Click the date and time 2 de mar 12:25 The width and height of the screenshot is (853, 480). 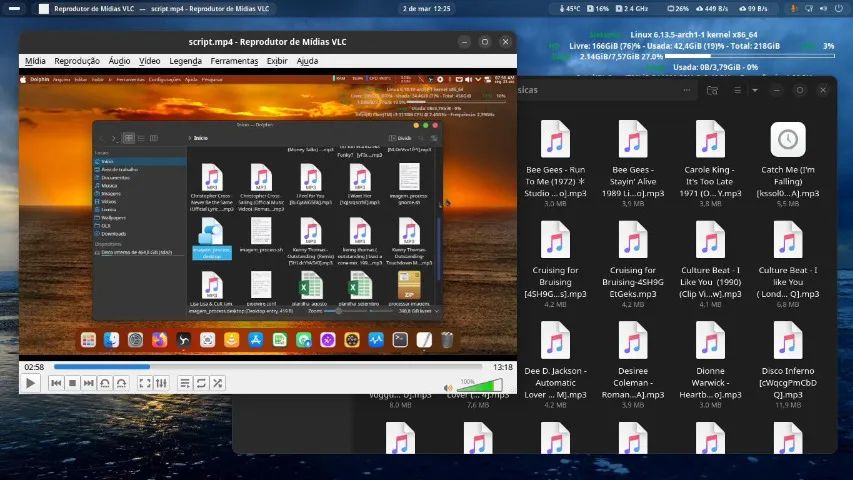pyautogui.click(x=426, y=9)
